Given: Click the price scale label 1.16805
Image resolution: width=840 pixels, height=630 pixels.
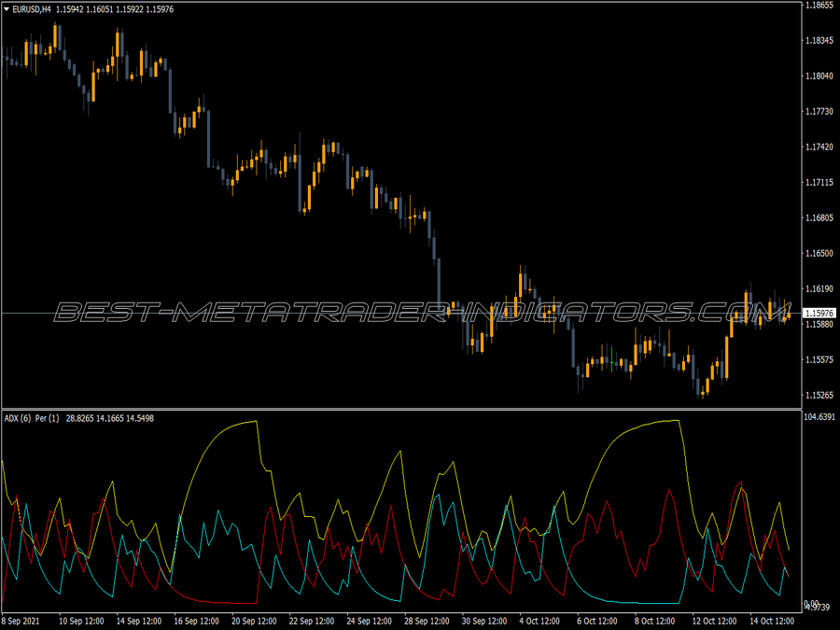Looking at the screenshot, I should [x=819, y=218].
